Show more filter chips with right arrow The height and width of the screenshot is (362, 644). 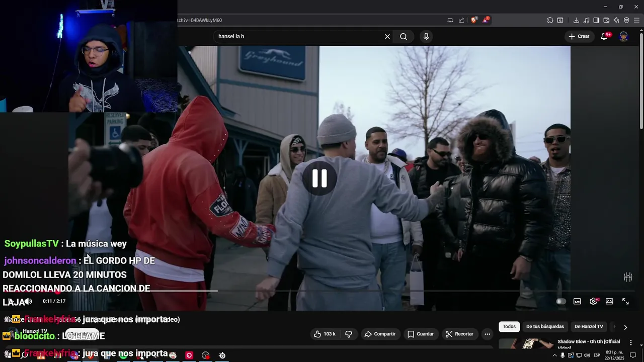(x=625, y=327)
